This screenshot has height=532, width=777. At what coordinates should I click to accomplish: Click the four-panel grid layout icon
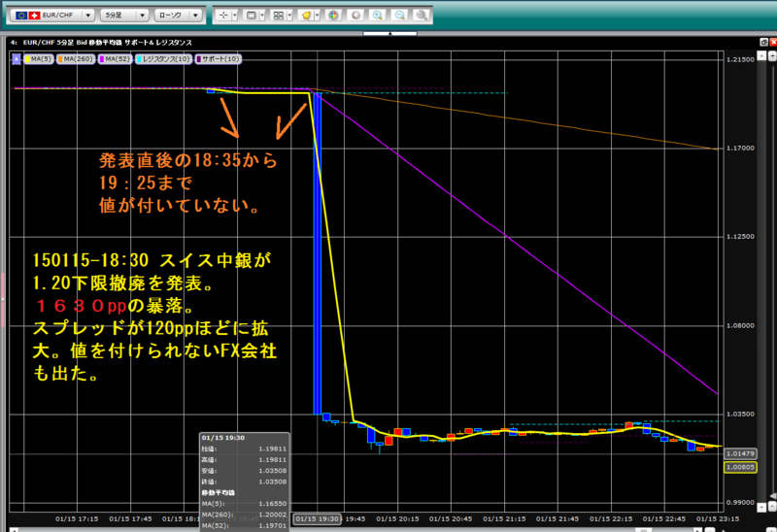(279, 16)
